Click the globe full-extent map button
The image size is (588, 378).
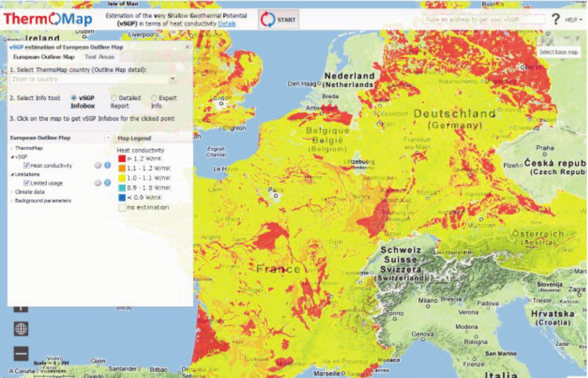click(21, 328)
